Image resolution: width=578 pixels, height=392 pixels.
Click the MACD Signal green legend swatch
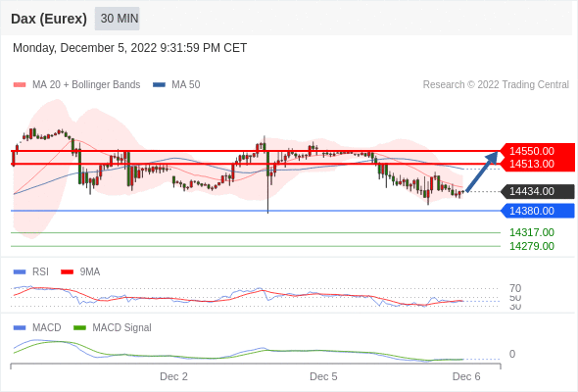coord(79,328)
